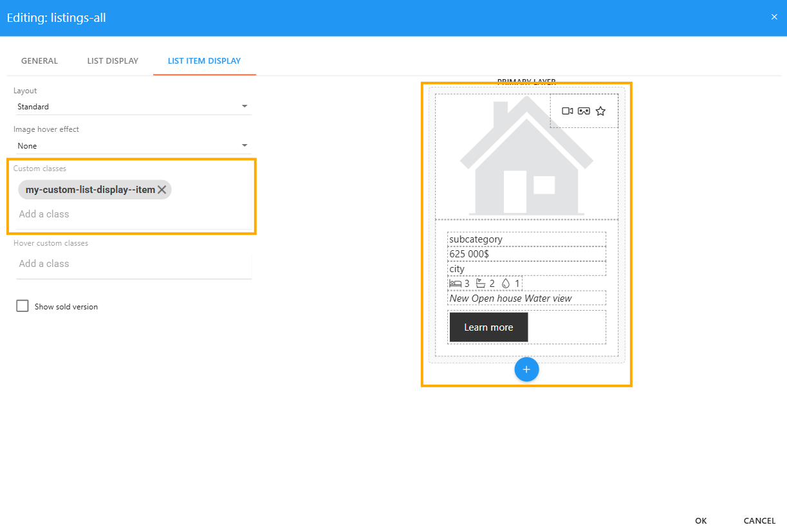Click the water droplet icon
Screen dimensions: 787x532
pos(505,283)
